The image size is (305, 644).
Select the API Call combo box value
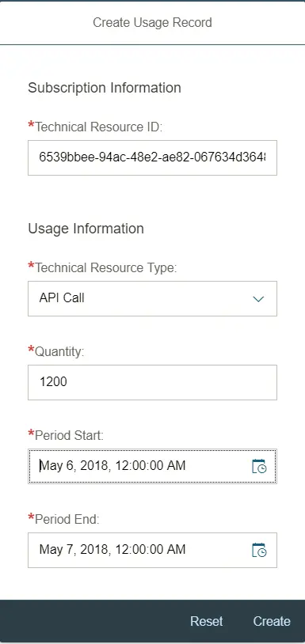152,298
